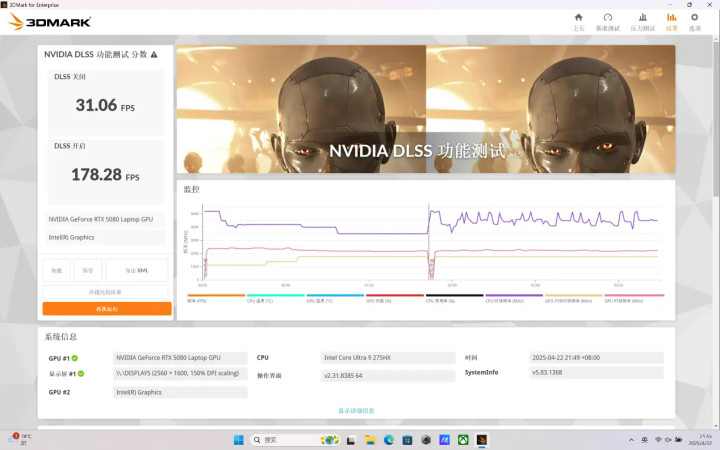This screenshot has height=450, width=720.
Task: Click Compare Result Online (在线比较结果) button
Action: [x=105, y=292]
